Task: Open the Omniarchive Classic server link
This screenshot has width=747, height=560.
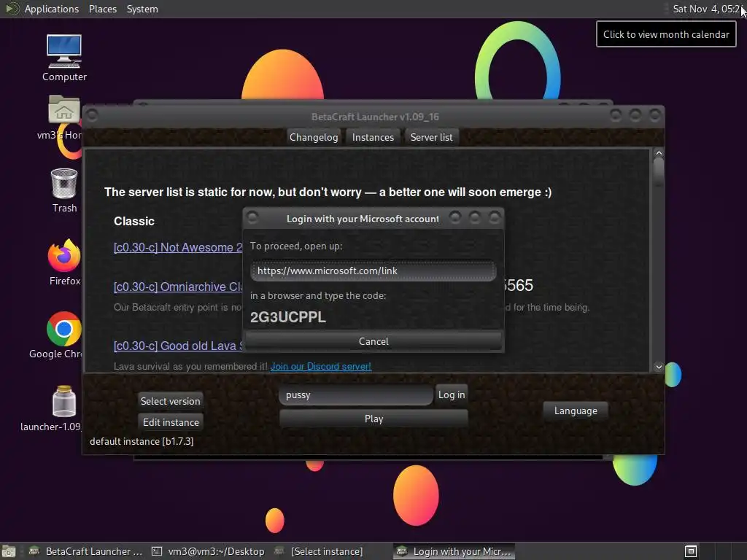Action: coord(178,287)
